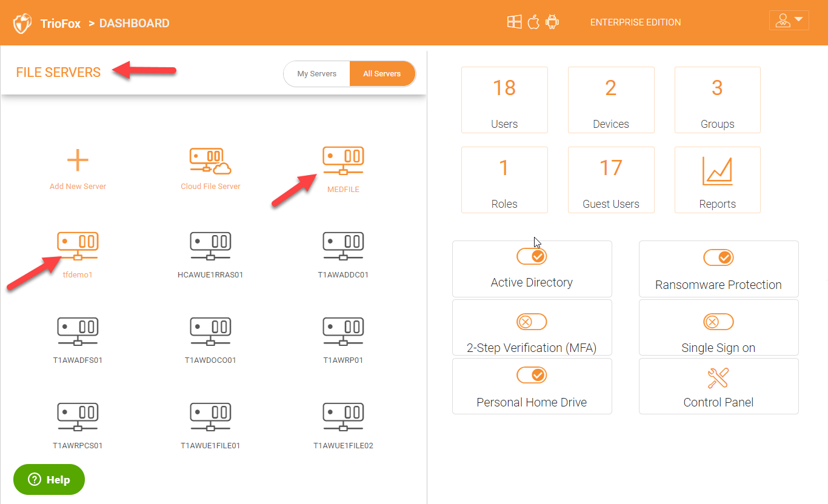Click the Cloud File Server label
Viewport: 828px width, 504px height.
click(x=210, y=187)
